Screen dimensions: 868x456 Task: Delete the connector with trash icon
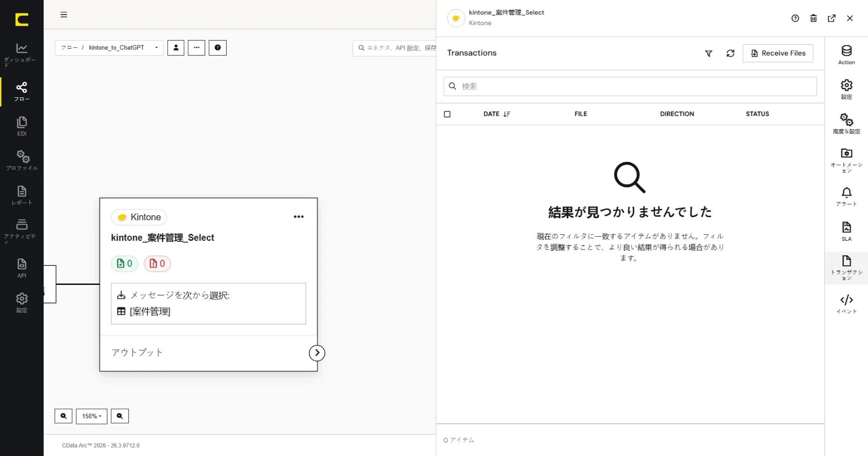pyautogui.click(x=813, y=18)
